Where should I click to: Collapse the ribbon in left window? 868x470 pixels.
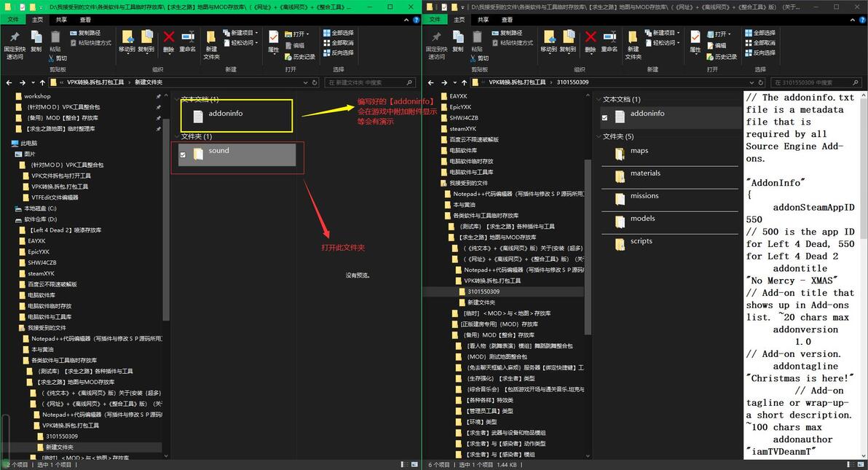click(406, 20)
